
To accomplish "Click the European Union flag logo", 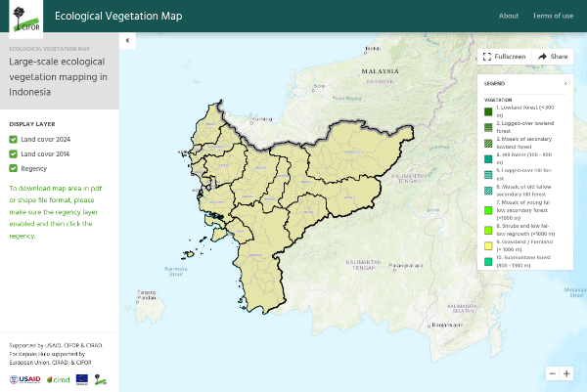I will [82, 379].
